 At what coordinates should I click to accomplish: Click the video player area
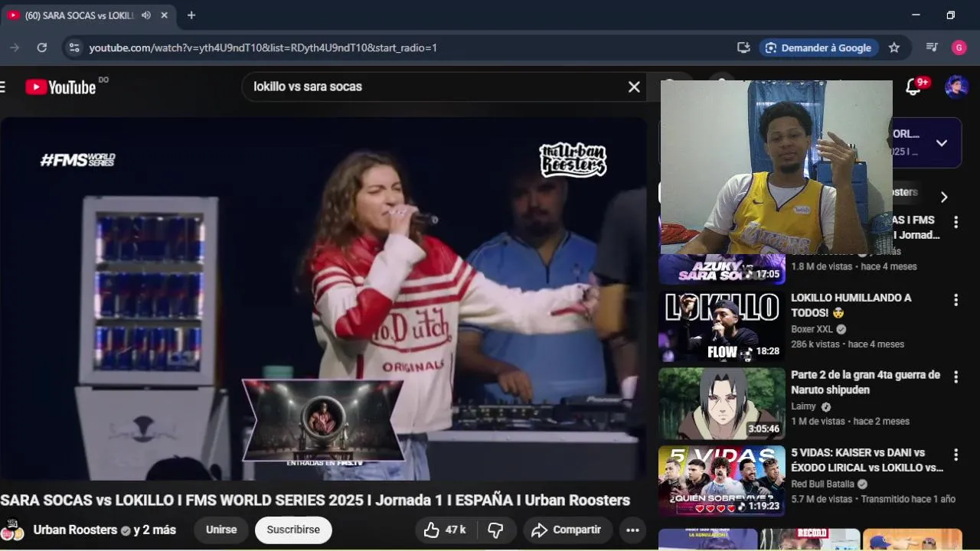[323, 298]
